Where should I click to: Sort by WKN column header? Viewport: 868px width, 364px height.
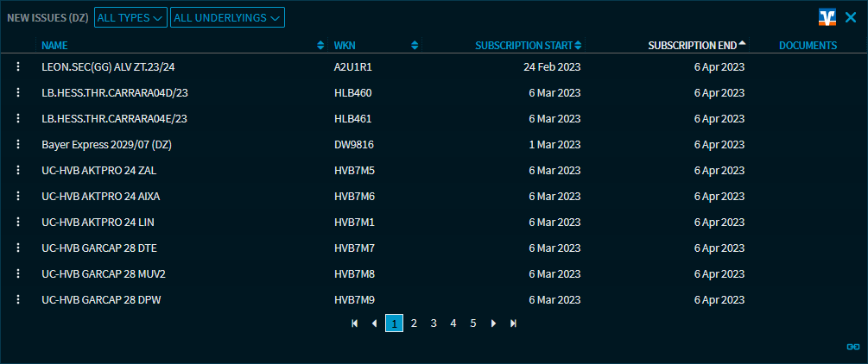(345, 46)
